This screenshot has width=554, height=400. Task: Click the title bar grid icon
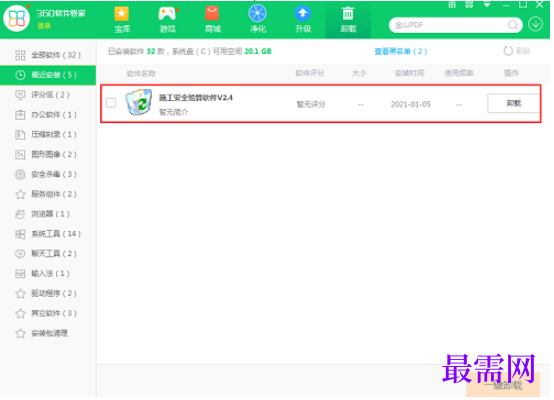[452, 5]
